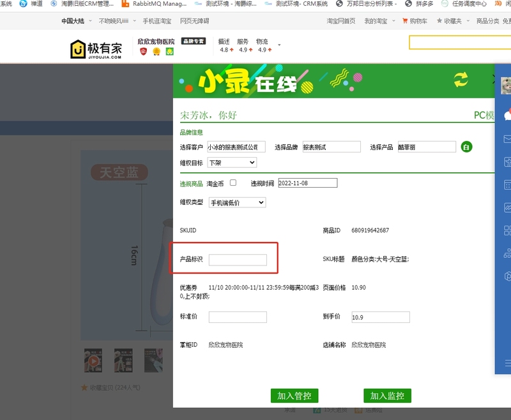This screenshot has height=420, width=511.
Task: Click the 描述 4.8 rating
Action: 226,45
